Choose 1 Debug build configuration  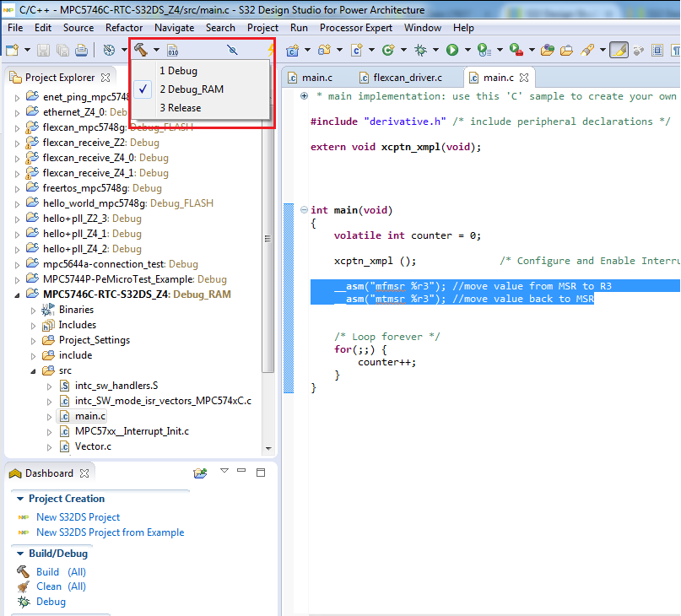pyautogui.click(x=200, y=71)
